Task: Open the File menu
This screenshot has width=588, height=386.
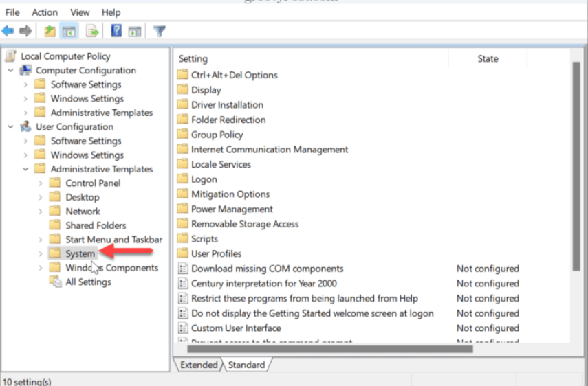Action: tap(12, 12)
